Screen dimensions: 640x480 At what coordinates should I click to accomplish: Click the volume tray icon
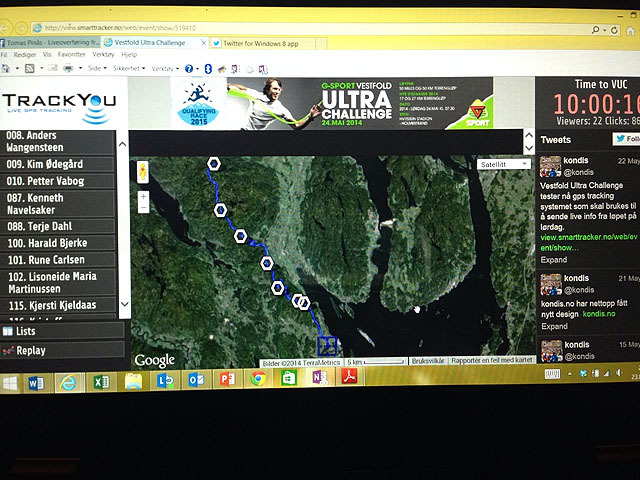[x=620, y=373]
